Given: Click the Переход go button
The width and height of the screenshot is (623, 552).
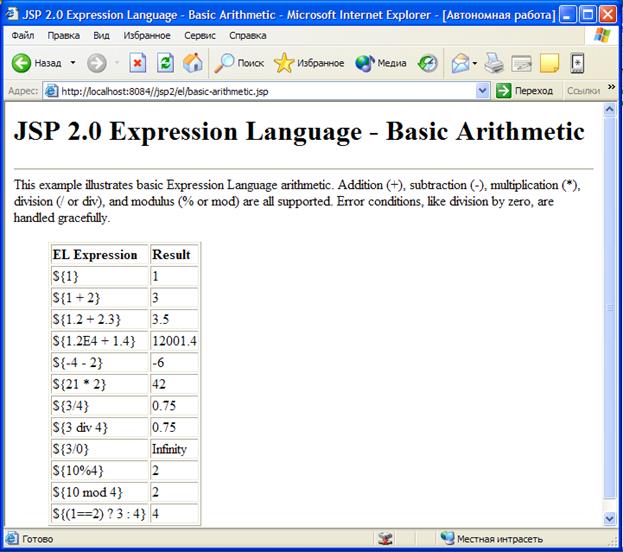Looking at the screenshot, I should [524, 90].
